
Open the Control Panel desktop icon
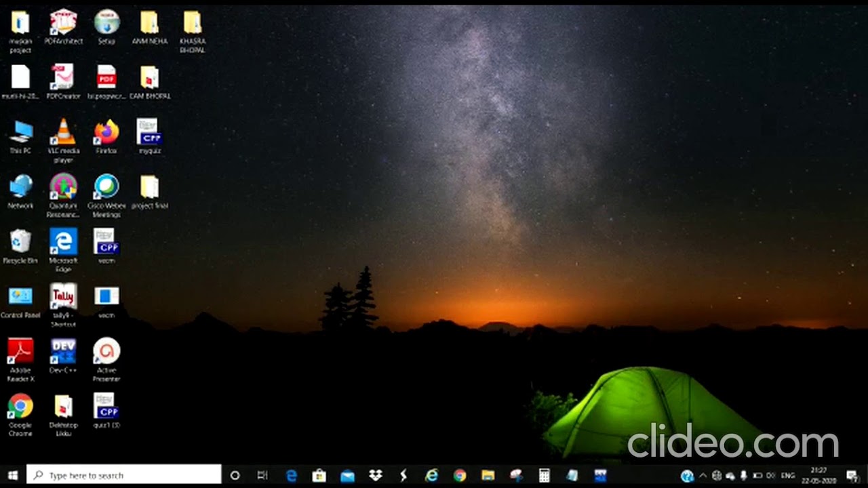click(x=20, y=301)
